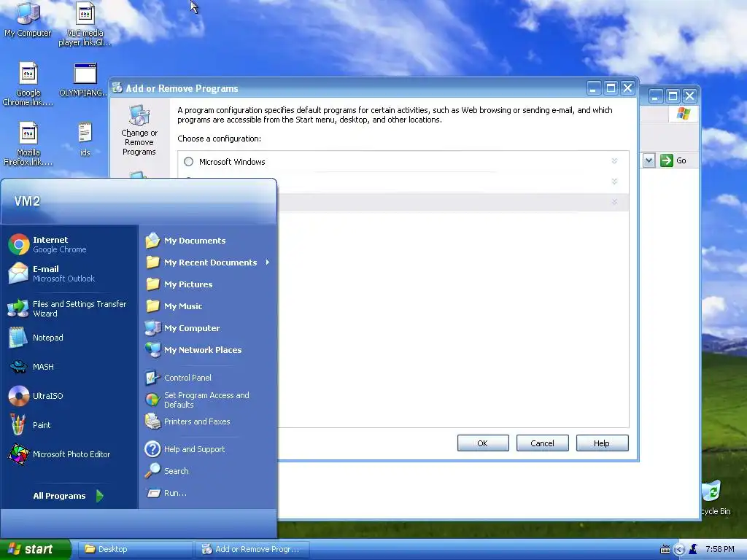Switch to Desktop taskbar button
This screenshot has width=747, height=560.
tap(135, 549)
